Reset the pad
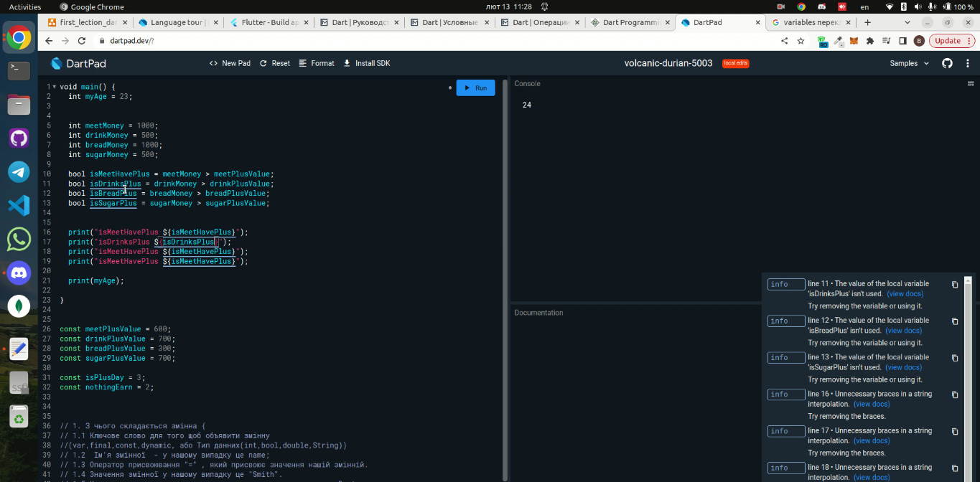The width and height of the screenshot is (980, 482). coord(275,63)
